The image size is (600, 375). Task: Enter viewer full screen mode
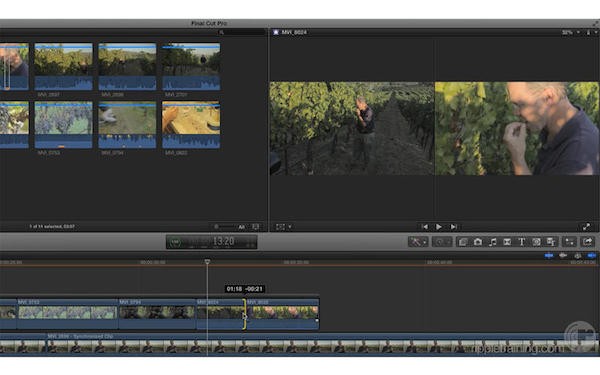pos(586,227)
